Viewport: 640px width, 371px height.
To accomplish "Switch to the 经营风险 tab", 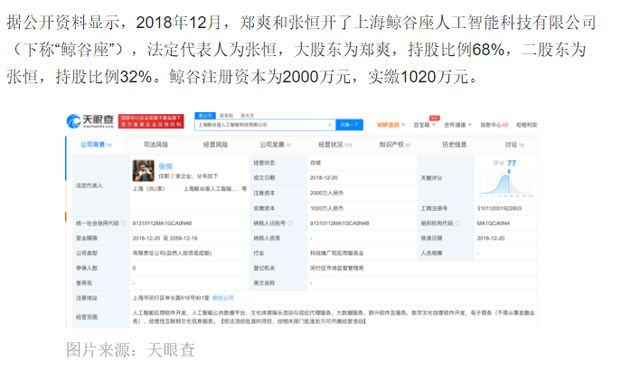I will pyautogui.click(x=216, y=145).
